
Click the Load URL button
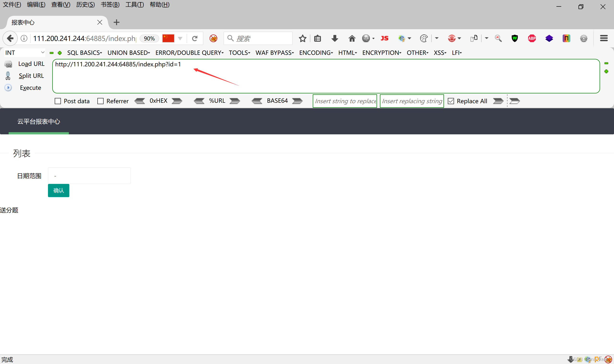coord(31,64)
